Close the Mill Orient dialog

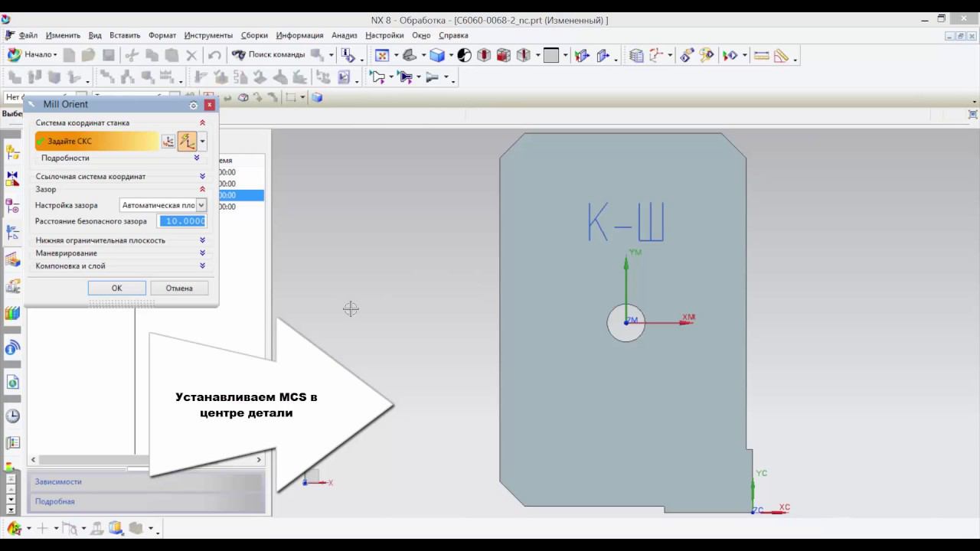[x=209, y=105]
